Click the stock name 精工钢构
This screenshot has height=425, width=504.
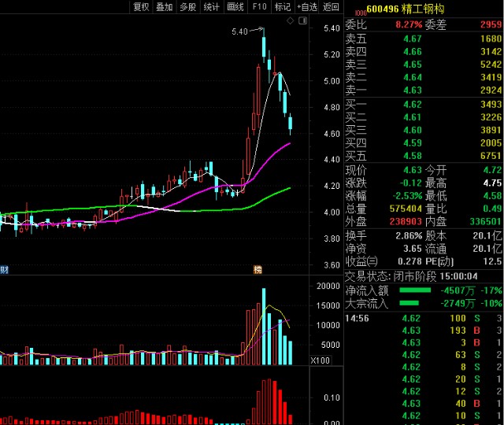422,10
